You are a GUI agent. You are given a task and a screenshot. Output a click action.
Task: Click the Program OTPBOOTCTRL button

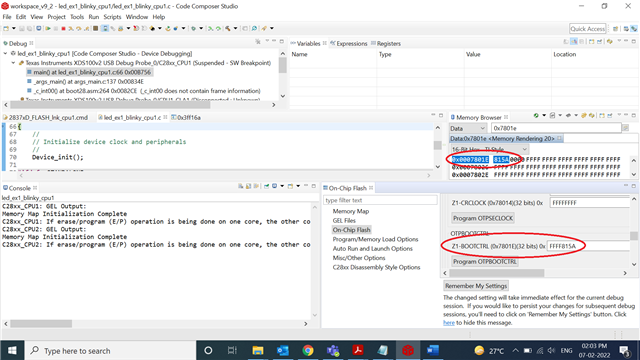(x=484, y=262)
